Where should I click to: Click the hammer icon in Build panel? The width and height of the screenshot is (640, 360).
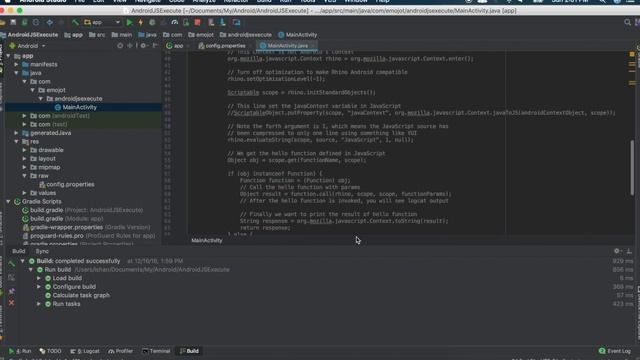pos(11,264)
